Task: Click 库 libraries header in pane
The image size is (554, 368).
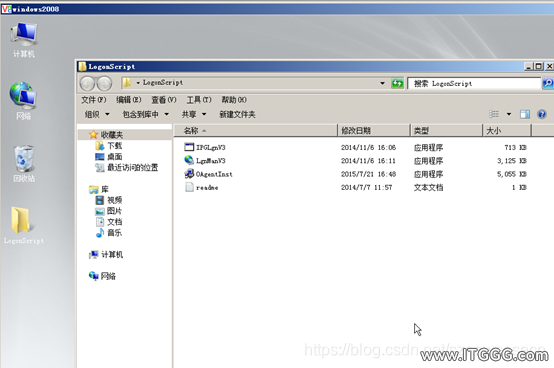Action: [x=99, y=189]
